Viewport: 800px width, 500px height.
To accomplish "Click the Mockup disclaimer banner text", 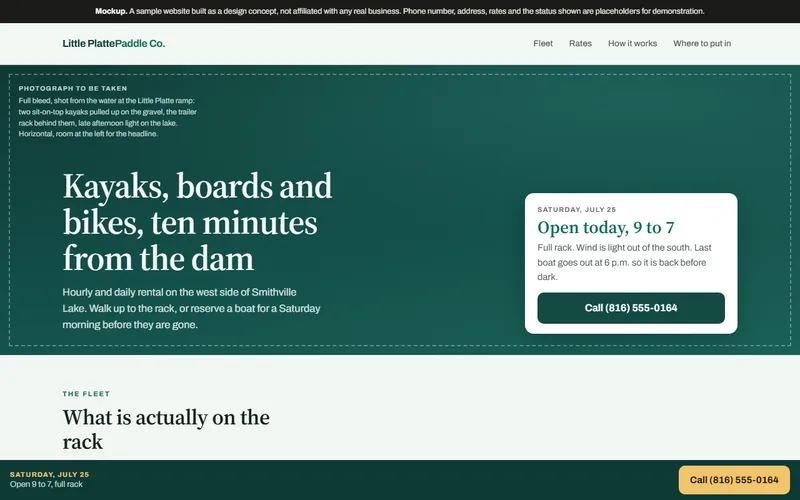I will 399,11.
